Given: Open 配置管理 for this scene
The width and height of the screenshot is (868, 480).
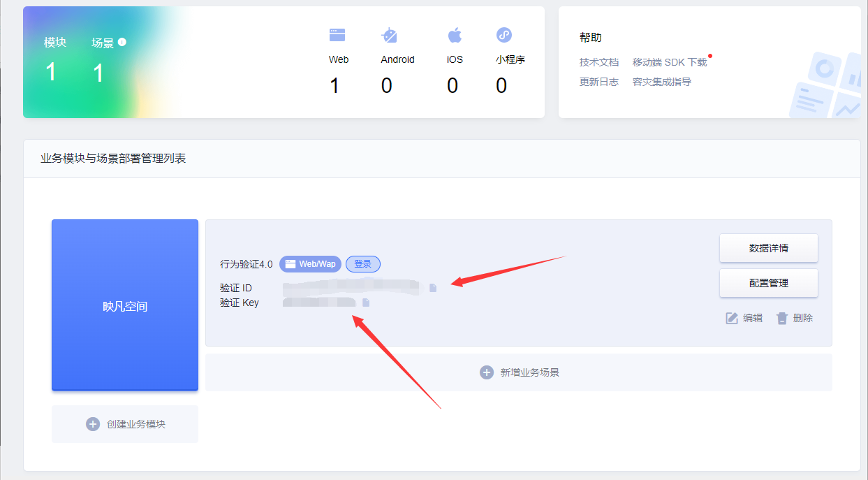Looking at the screenshot, I should (768, 282).
